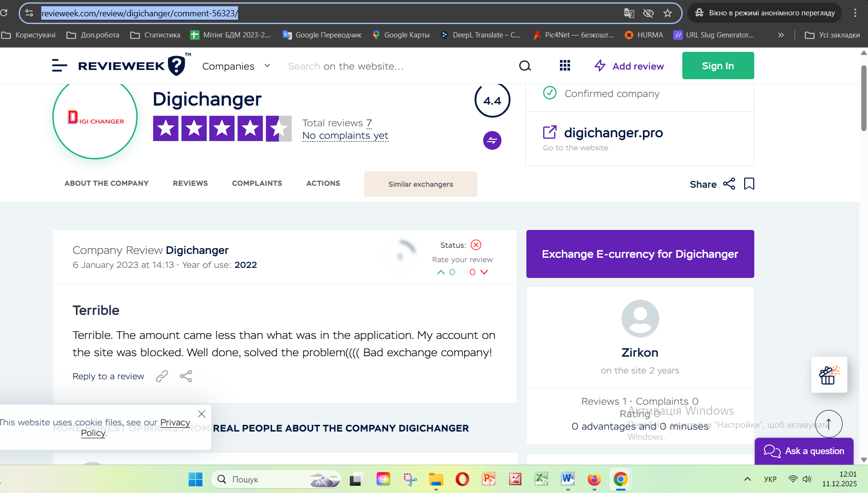868x493 pixels.
Task: Downvote the review with red arrow
Action: 484,272
